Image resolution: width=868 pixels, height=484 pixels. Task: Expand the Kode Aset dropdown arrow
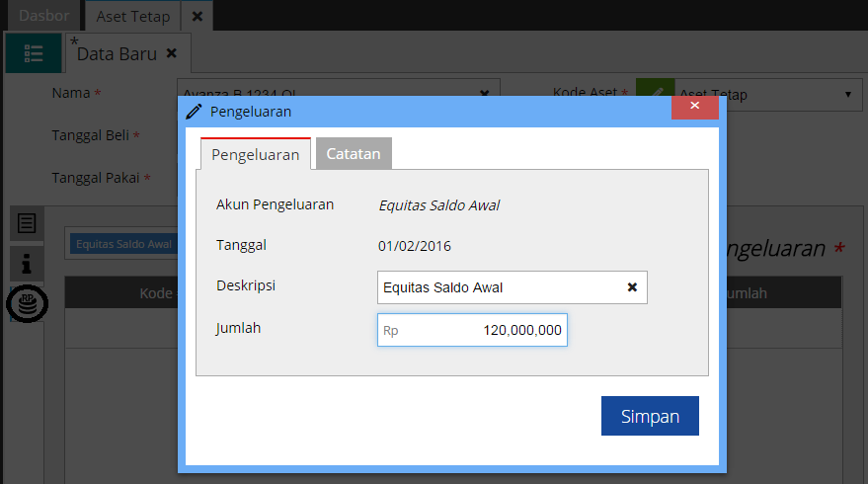848,95
